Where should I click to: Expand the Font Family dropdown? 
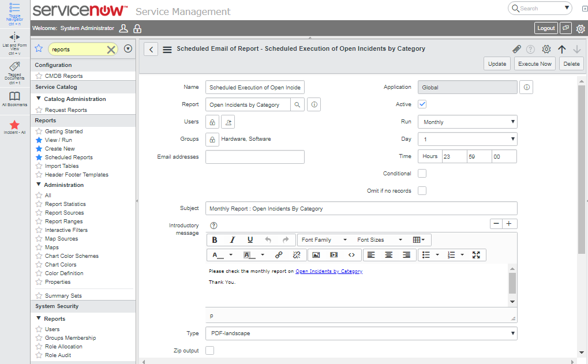pyautogui.click(x=324, y=240)
